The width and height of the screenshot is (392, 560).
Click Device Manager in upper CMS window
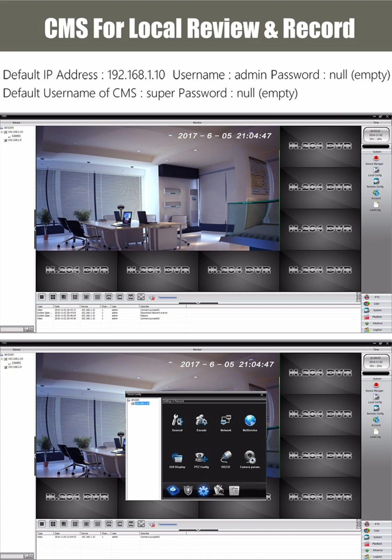pyautogui.click(x=375, y=160)
